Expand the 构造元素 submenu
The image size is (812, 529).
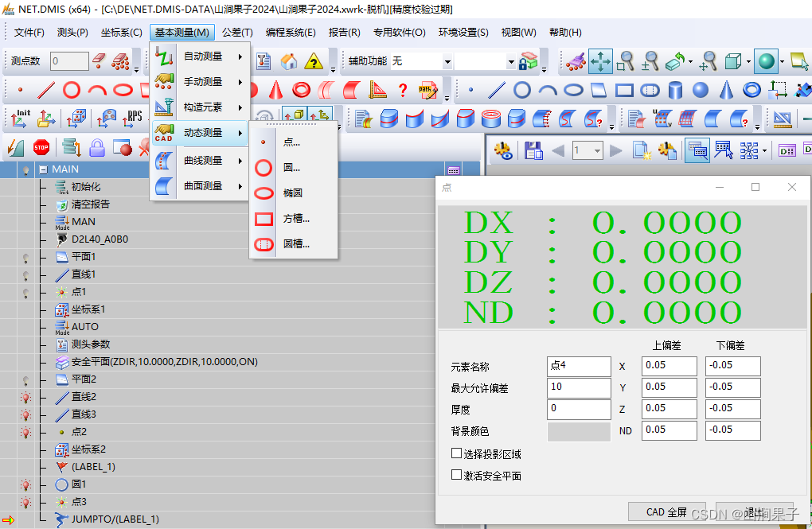click(201, 107)
